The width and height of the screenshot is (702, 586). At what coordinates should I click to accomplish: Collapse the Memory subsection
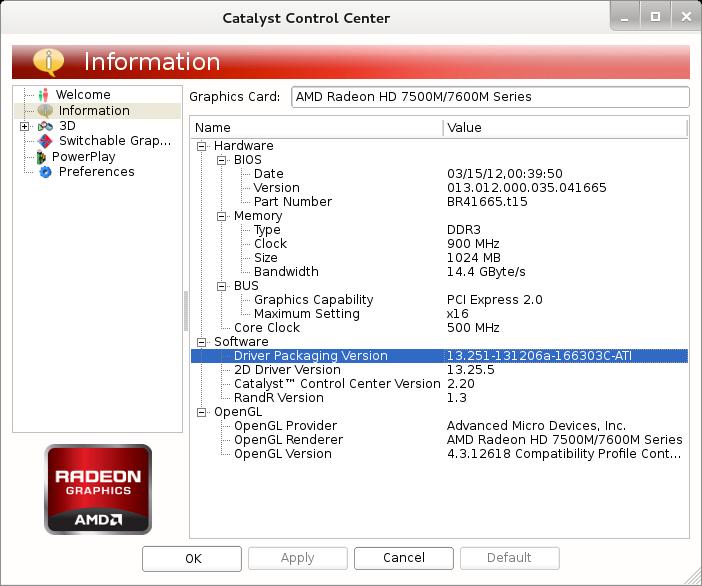click(222, 216)
